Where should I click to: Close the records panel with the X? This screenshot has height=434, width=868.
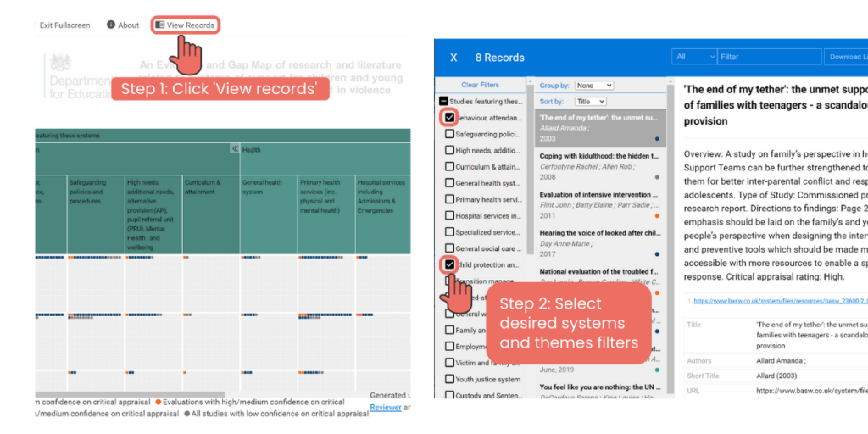[453, 58]
